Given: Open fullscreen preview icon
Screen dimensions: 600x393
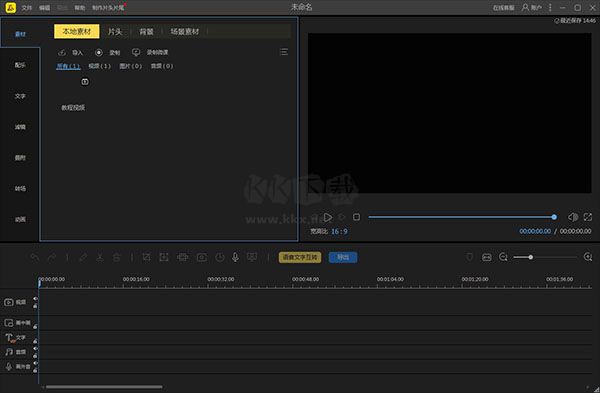Looking at the screenshot, I should click(x=588, y=217).
